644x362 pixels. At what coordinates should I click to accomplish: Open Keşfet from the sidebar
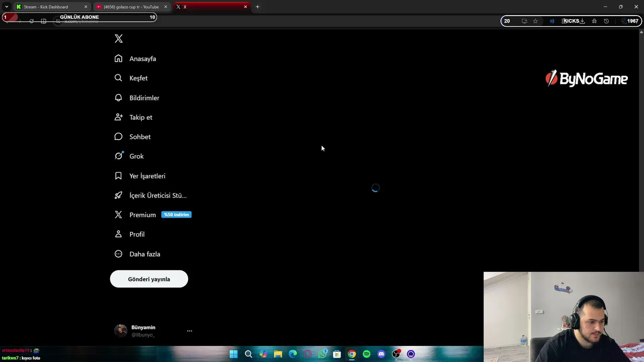click(131, 78)
